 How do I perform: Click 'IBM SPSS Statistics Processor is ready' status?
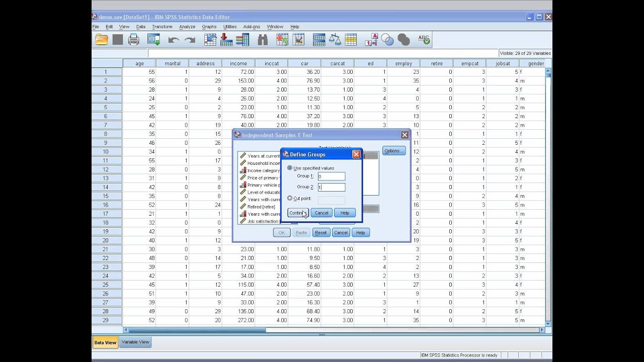click(x=459, y=355)
